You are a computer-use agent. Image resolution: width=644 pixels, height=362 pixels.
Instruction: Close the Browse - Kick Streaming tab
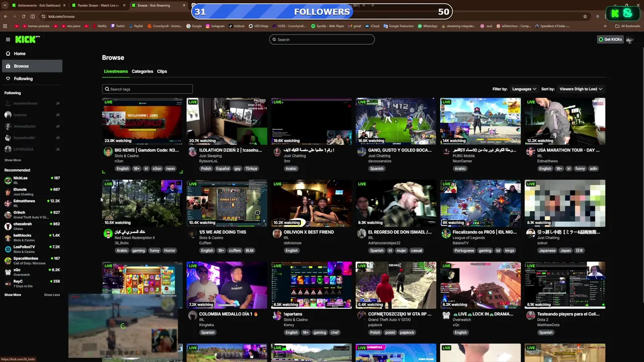(184, 6)
